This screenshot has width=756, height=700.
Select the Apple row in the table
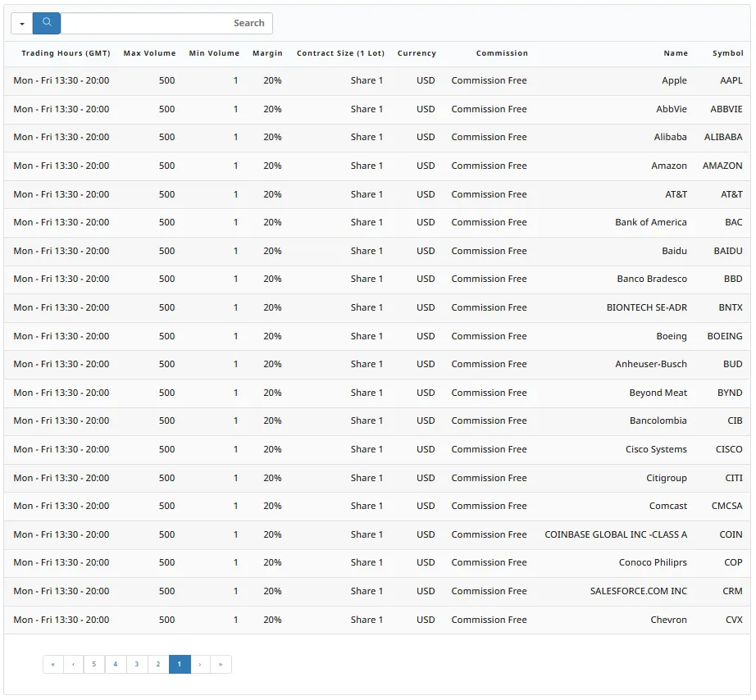point(674,80)
